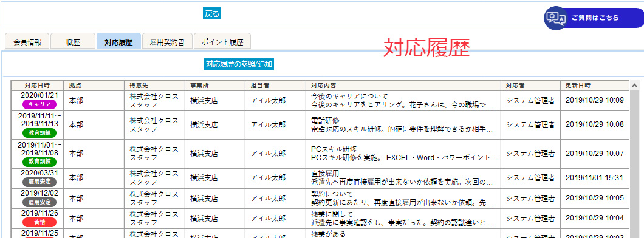Viewport: 644px width, 238px height.
Task: Select the 対応履歴 tab
Action: point(118,42)
